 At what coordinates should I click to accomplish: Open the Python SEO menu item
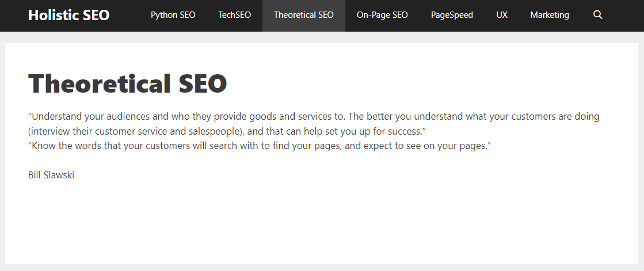point(173,15)
